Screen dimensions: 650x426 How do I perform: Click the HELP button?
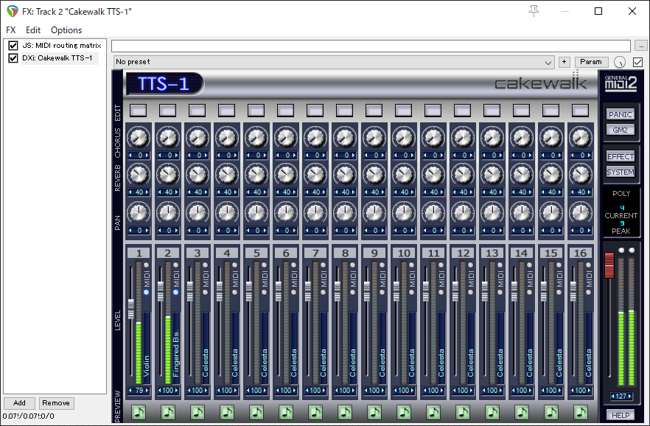[620, 415]
